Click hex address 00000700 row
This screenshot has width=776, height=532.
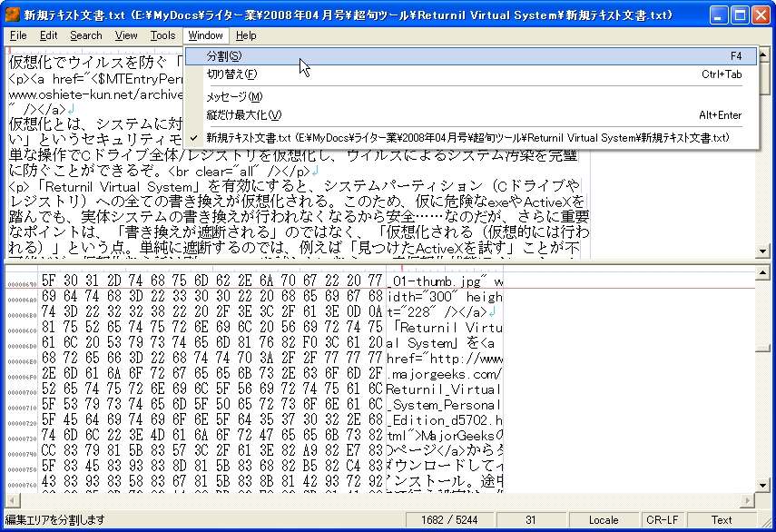[x=23, y=393]
